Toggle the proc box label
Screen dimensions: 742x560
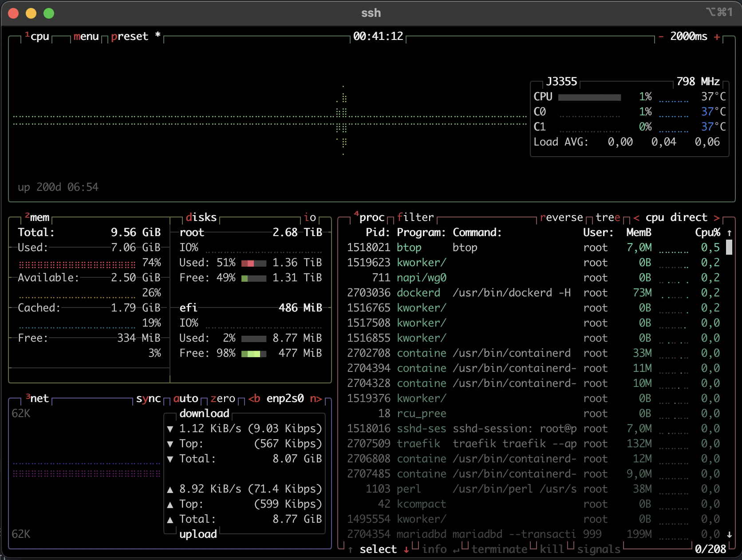(369, 217)
